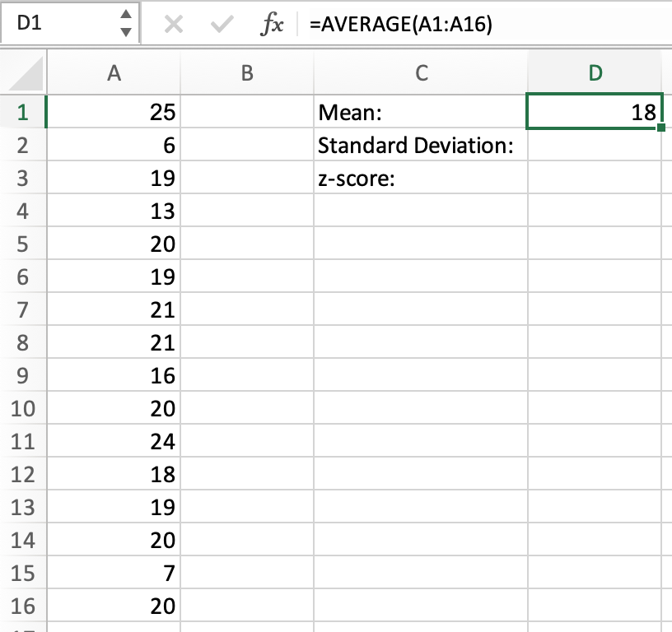The width and height of the screenshot is (672, 632).
Task: Select the column B header
Action: tap(247, 73)
